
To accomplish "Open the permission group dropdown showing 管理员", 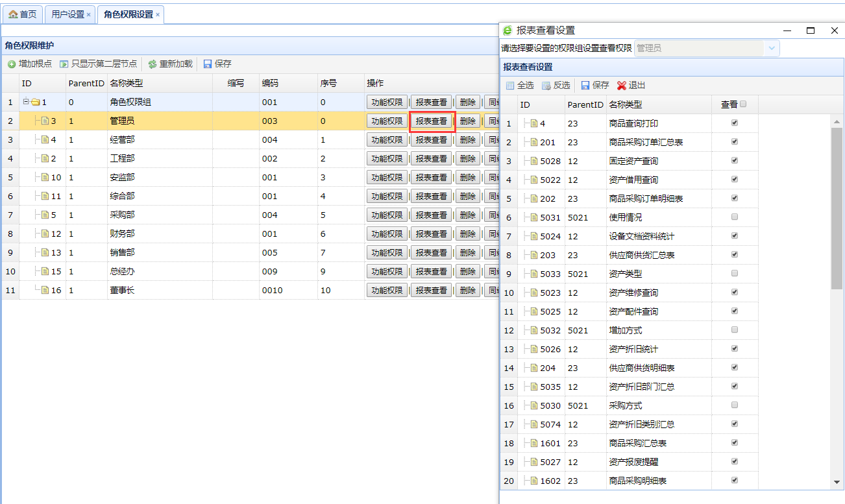I will coord(772,48).
